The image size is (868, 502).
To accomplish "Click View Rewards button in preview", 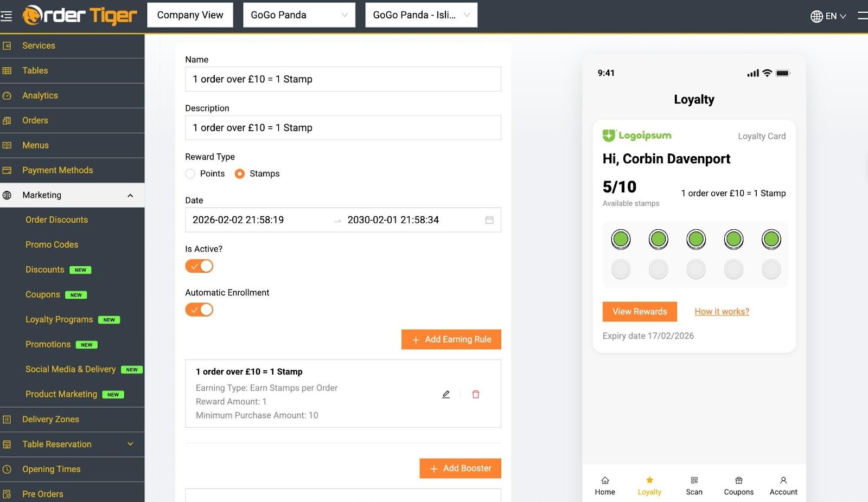I will (x=640, y=312).
